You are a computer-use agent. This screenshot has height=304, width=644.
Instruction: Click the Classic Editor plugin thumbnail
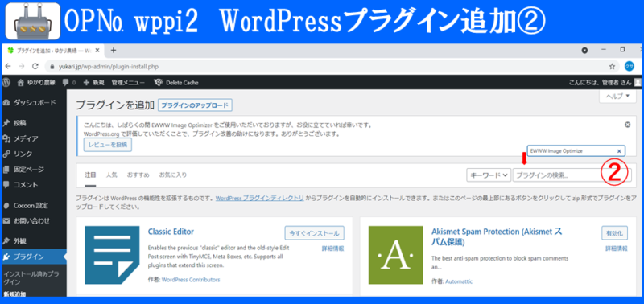click(x=112, y=255)
